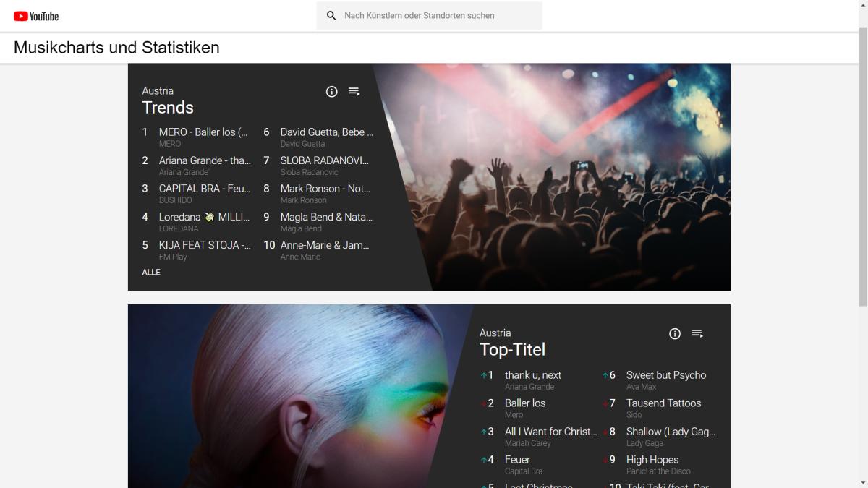Open Mark Ronson trend entry

(325, 189)
